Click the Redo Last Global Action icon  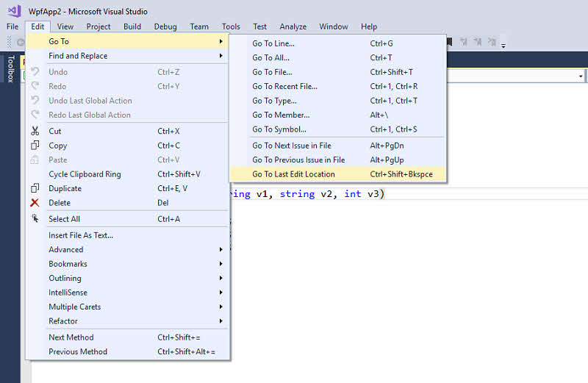pos(35,115)
